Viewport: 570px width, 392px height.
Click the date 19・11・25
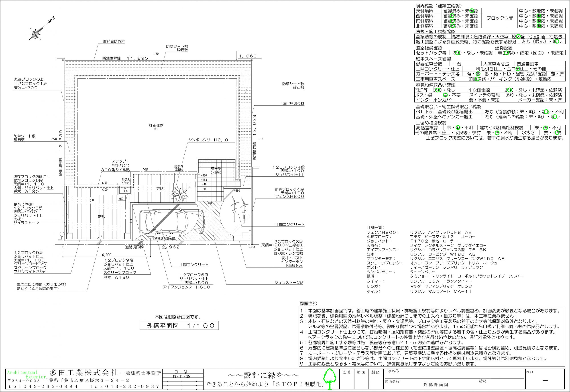(181, 376)
